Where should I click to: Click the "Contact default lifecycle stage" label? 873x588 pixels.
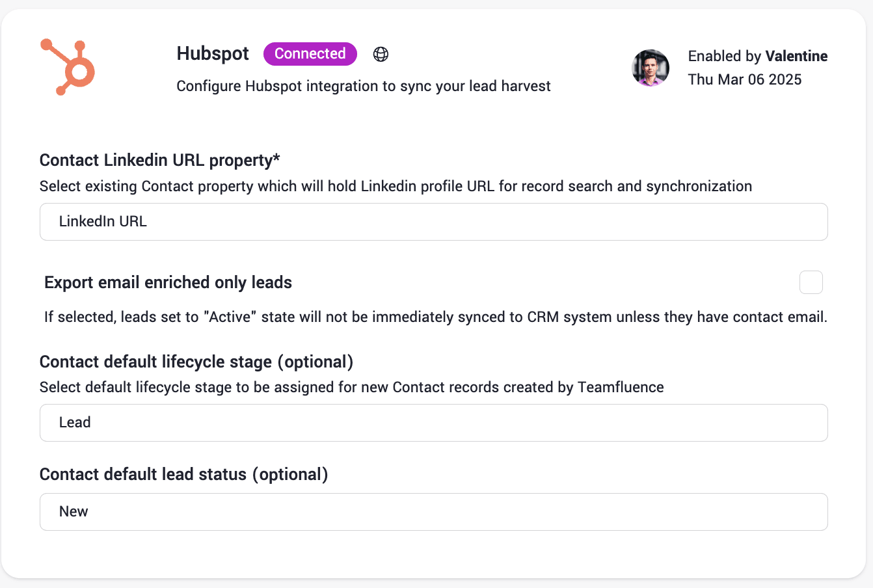click(x=196, y=362)
